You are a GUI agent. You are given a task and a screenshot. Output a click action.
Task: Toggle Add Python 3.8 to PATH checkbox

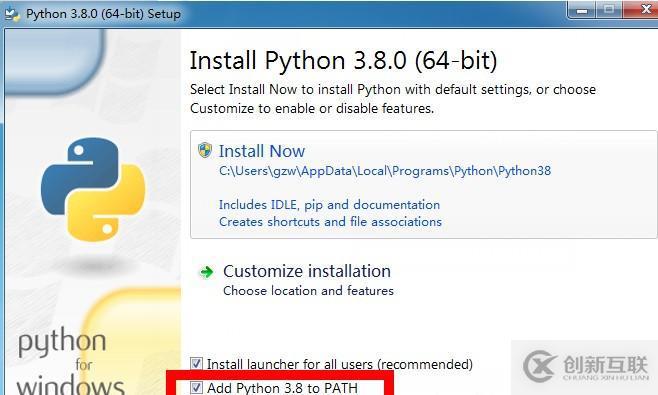196,387
